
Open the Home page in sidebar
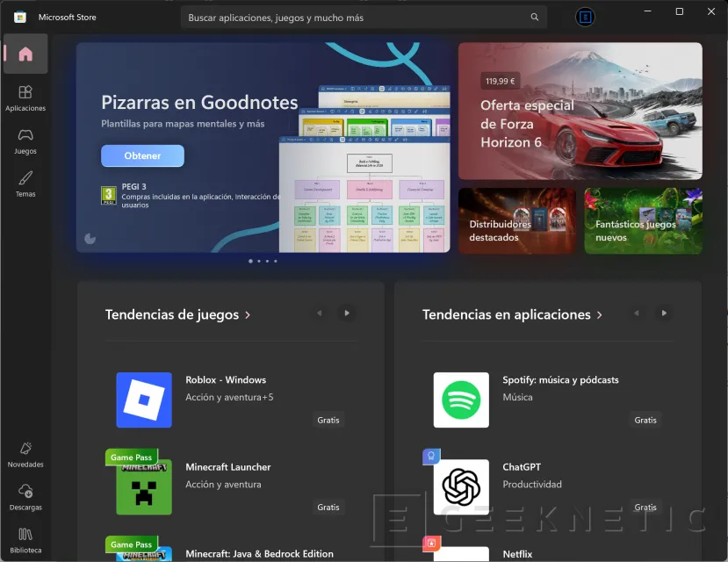click(x=25, y=54)
